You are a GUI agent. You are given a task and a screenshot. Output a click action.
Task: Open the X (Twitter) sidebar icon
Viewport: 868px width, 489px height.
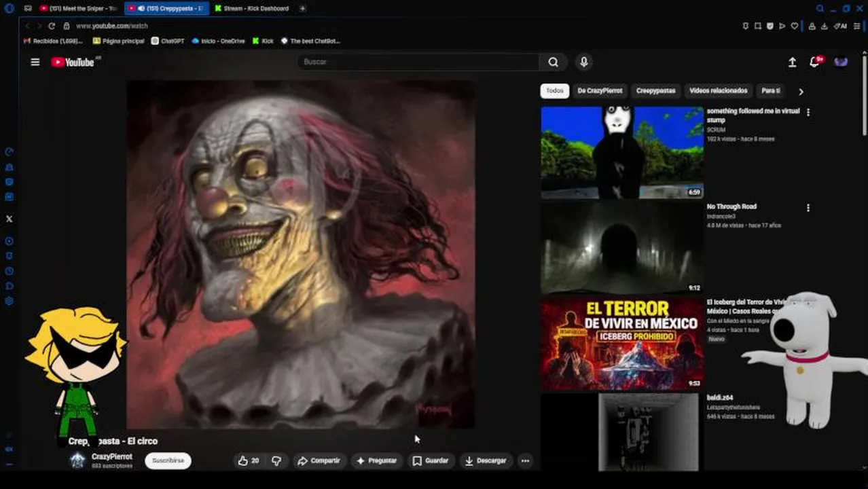(x=9, y=219)
